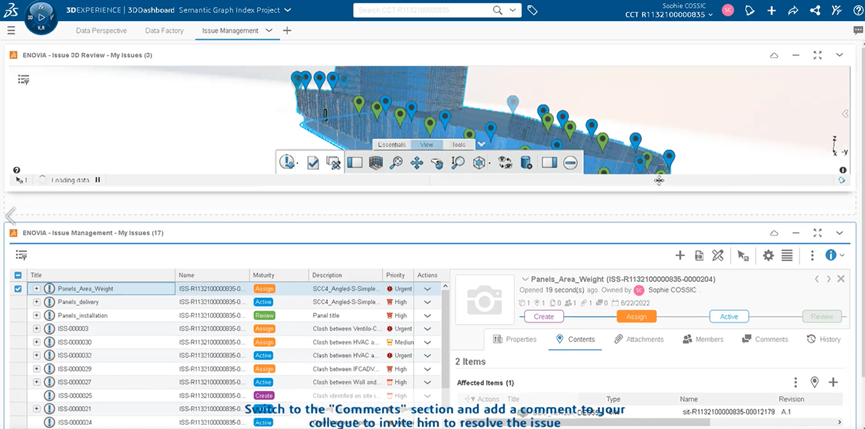Image resolution: width=865 pixels, height=429 pixels.
Task: Add a new dashboard tab
Action: click(x=287, y=31)
